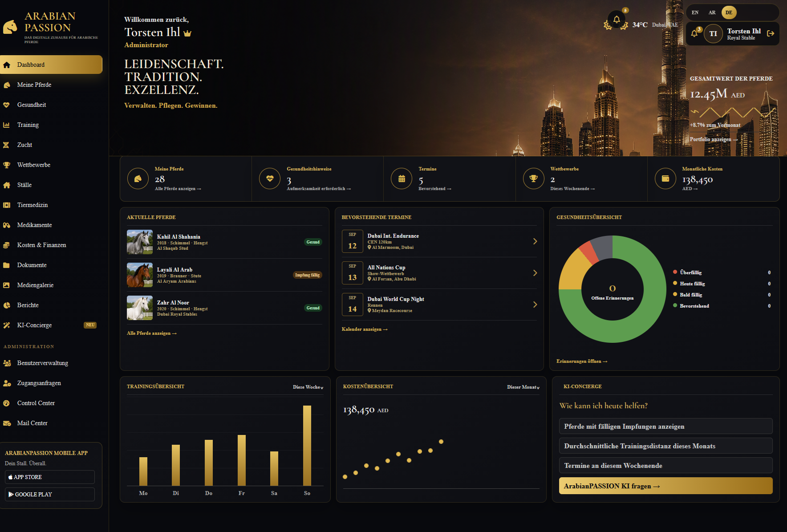Click the trophy icon in Wettbewerbe card
The image size is (787, 532).
[x=533, y=179]
